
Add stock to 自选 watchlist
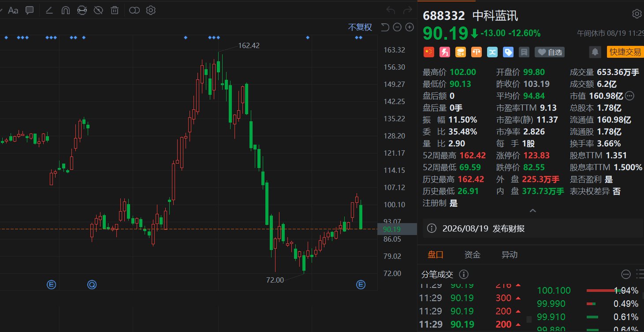[550, 52]
